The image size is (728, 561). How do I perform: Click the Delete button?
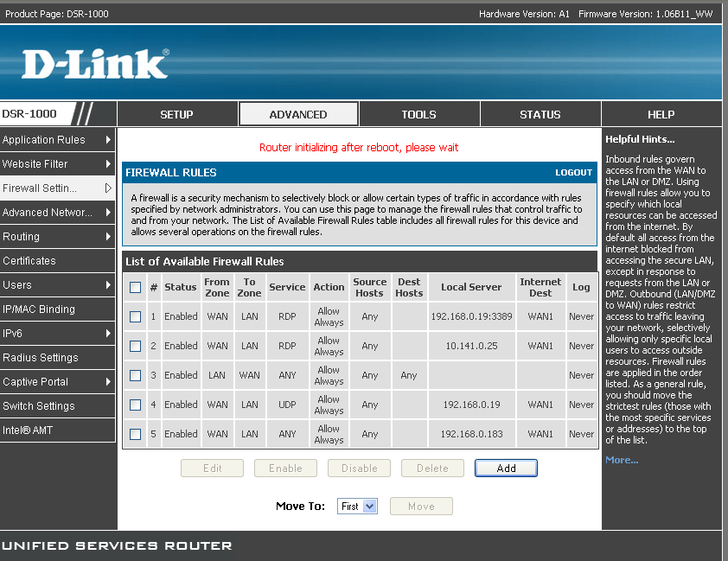pos(432,469)
